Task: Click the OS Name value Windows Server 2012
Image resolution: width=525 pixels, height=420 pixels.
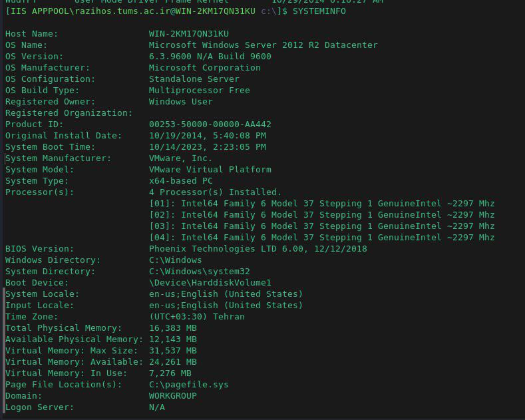Action: pyautogui.click(x=263, y=45)
